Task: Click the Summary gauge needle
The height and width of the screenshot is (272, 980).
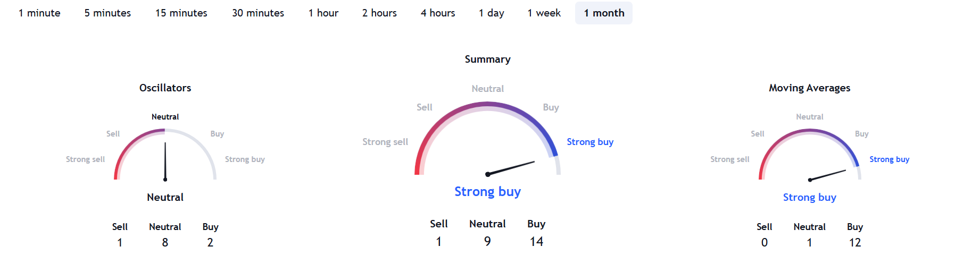Action: point(511,168)
